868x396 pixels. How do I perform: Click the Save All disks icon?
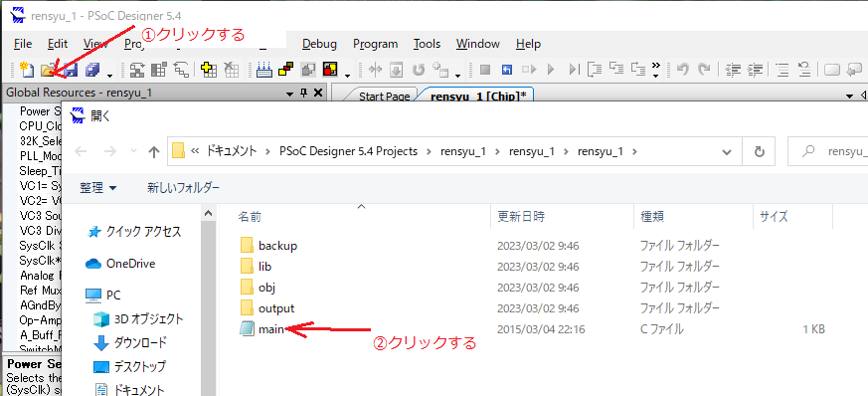tap(91, 70)
